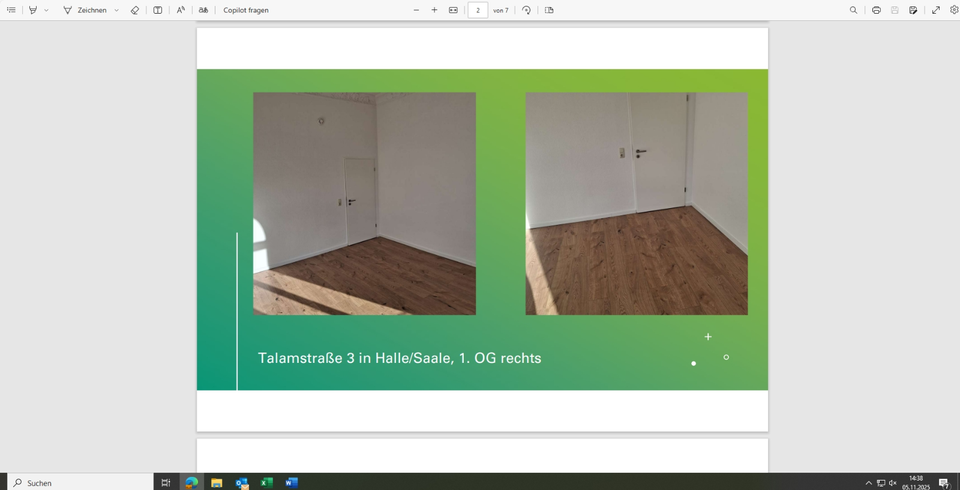Toggle fit to width view
The width and height of the screenshot is (960, 490).
coord(453,10)
